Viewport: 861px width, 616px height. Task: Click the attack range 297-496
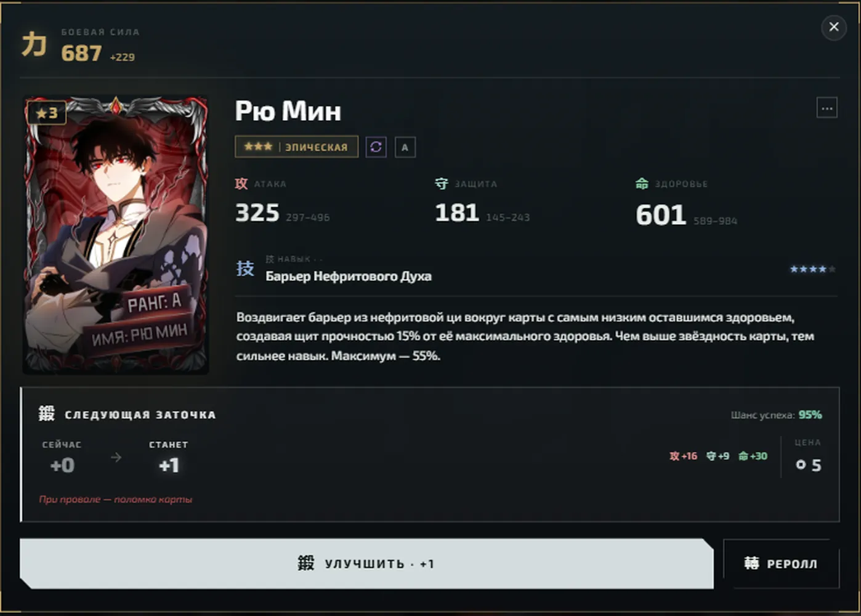(x=307, y=217)
